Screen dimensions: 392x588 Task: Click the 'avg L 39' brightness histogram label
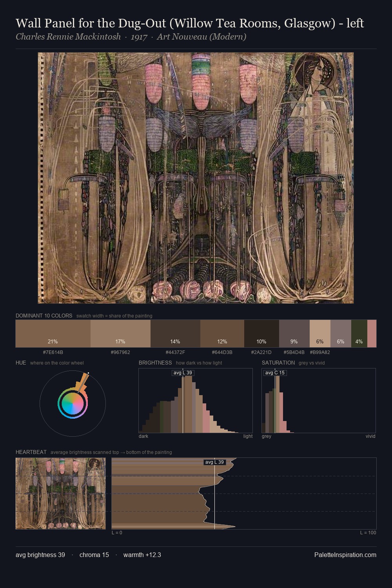point(183,373)
